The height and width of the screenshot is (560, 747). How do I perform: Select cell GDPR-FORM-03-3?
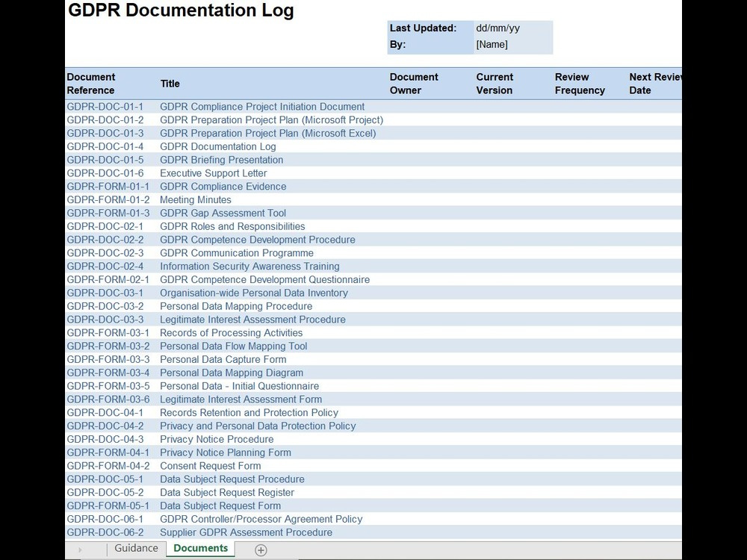coord(108,360)
